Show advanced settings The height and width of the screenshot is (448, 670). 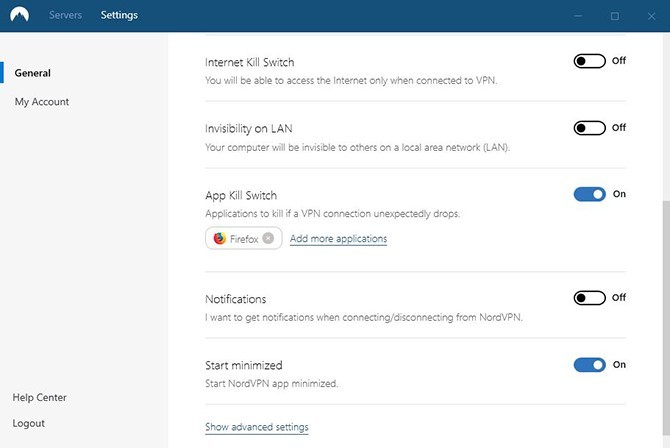click(x=257, y=427)
